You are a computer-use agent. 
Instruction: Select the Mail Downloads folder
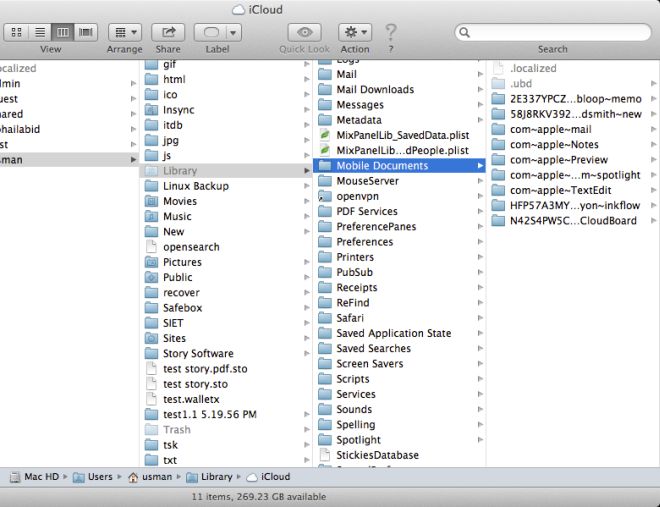(399, 90)
